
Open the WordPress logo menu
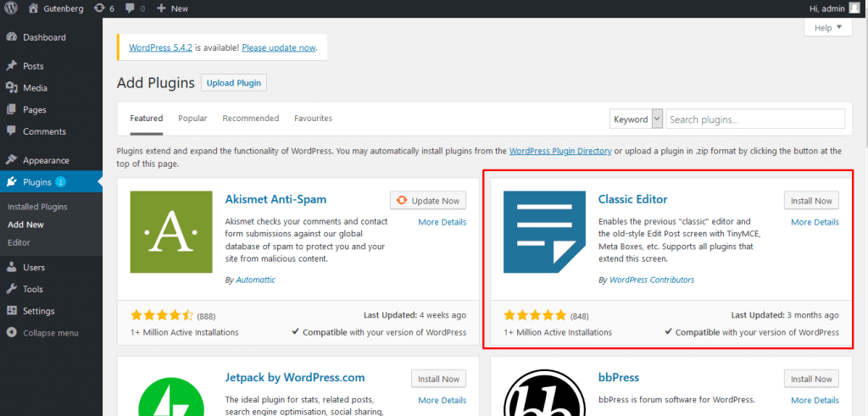11,8
